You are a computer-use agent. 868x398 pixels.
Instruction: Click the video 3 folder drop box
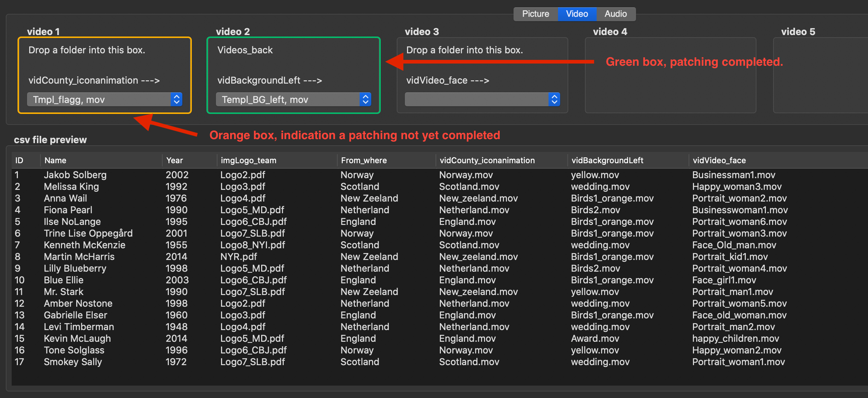(x=483, y=75)
